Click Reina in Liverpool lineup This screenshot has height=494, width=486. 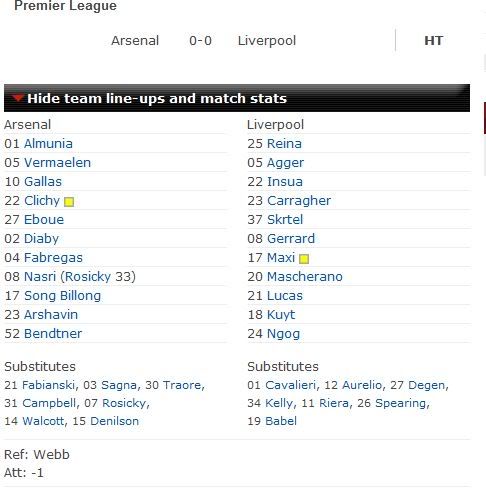coord(284,144)
